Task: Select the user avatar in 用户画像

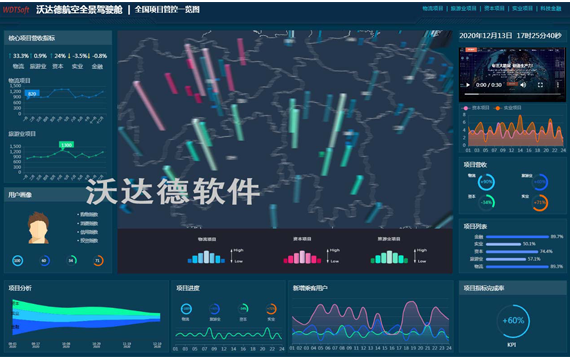Action: [x=38, y=228]
